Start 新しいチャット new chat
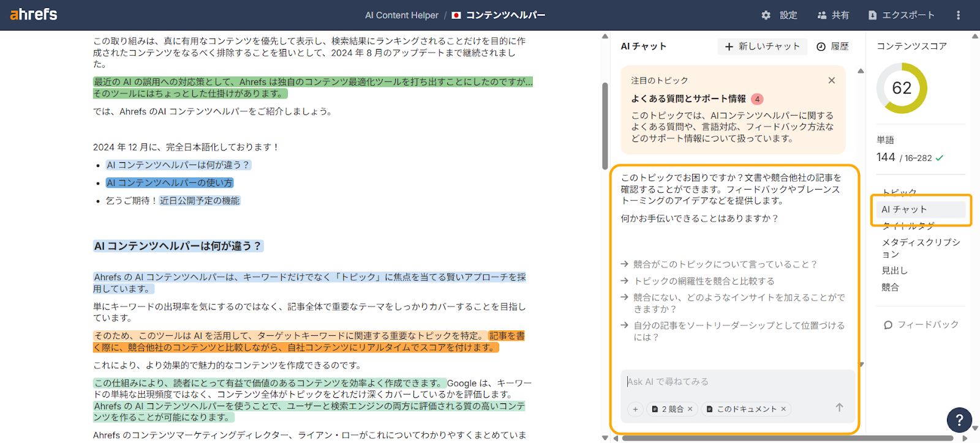This screenshot has height=443, width=980. (x=762, y=47)
